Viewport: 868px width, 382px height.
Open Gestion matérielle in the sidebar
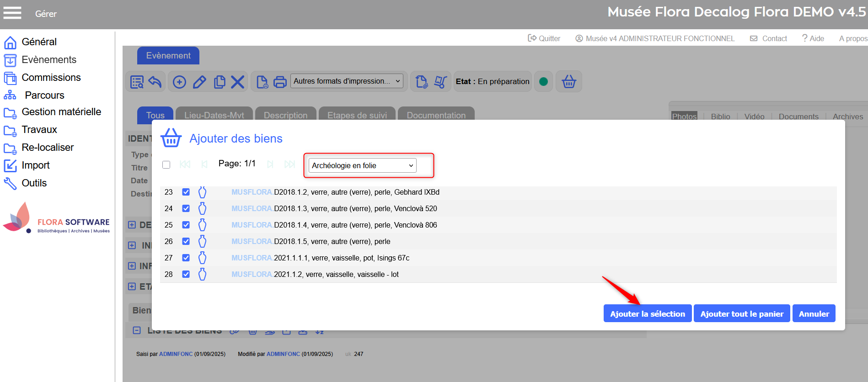point(61,112)
